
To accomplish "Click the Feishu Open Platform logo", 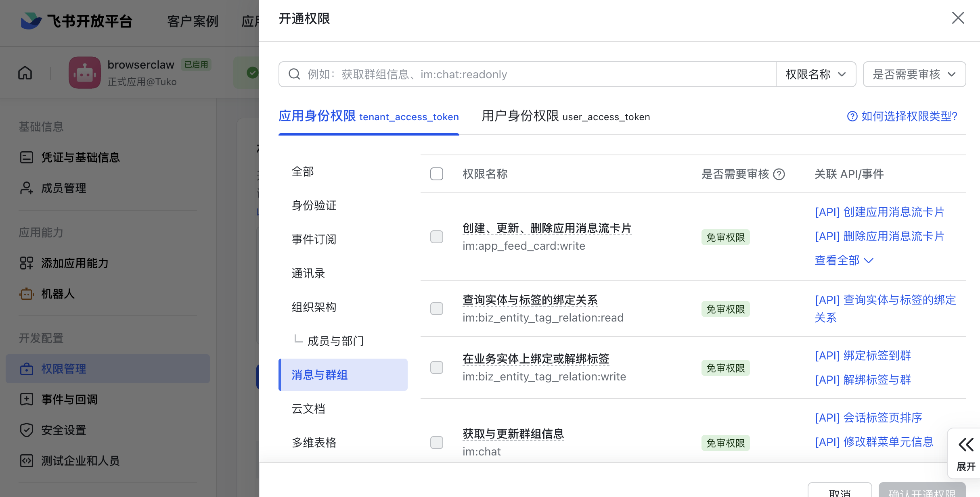I will pyautogui.click(x=77, y=21).
